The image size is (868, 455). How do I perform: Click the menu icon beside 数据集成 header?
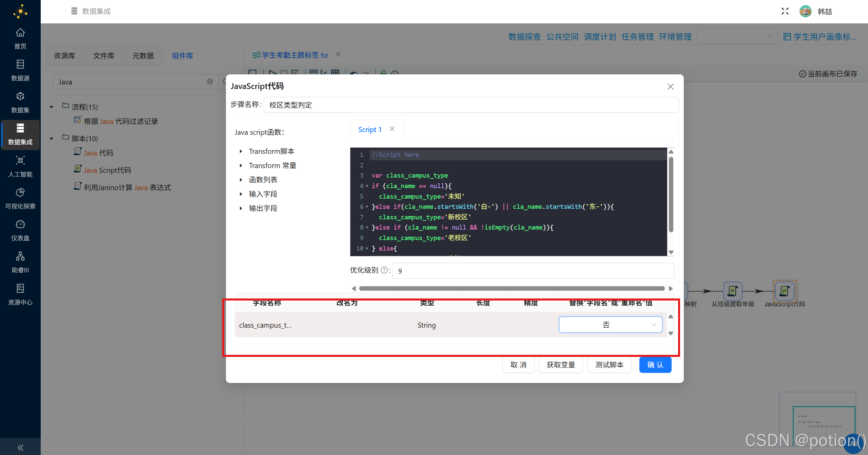coord(74,11)
